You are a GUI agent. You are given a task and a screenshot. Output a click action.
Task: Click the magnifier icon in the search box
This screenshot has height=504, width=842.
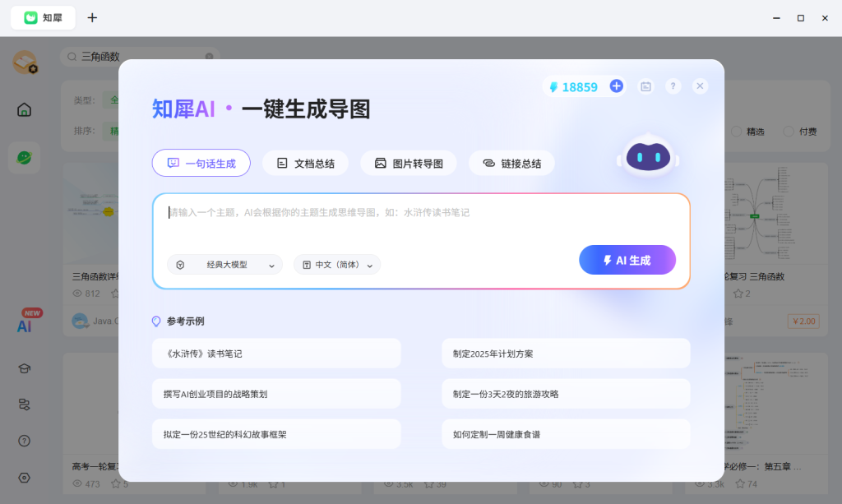72,57
